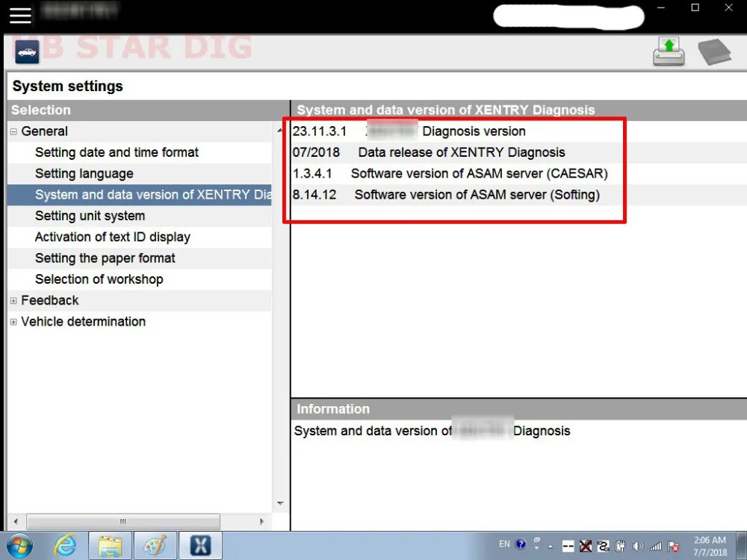
Task: Open Paint from the taskbar
Action: (155, 546)
